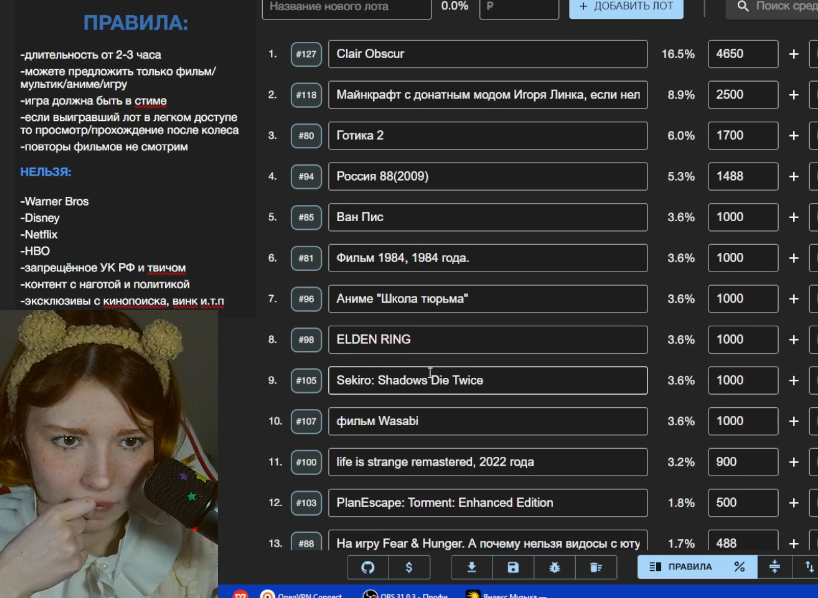Open Яндекс Музыка from the taskbar
The width and height of the screenshot is (818, 598).
coord(507,595)
